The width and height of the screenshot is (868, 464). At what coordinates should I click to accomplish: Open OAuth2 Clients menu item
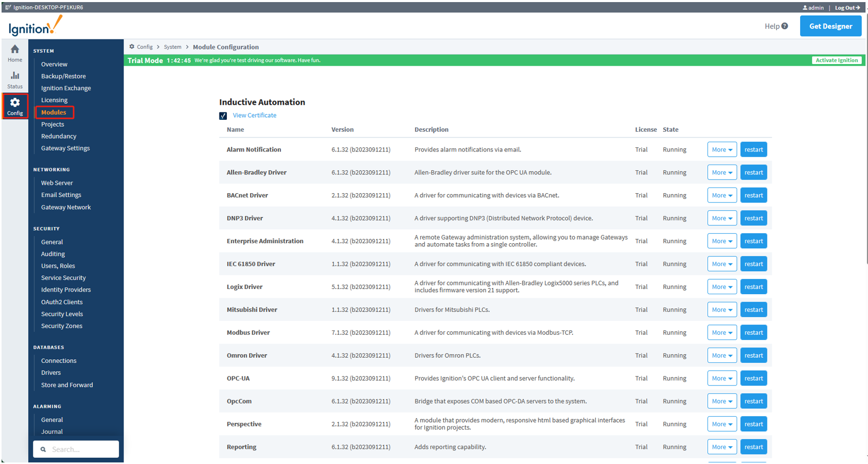62,302
